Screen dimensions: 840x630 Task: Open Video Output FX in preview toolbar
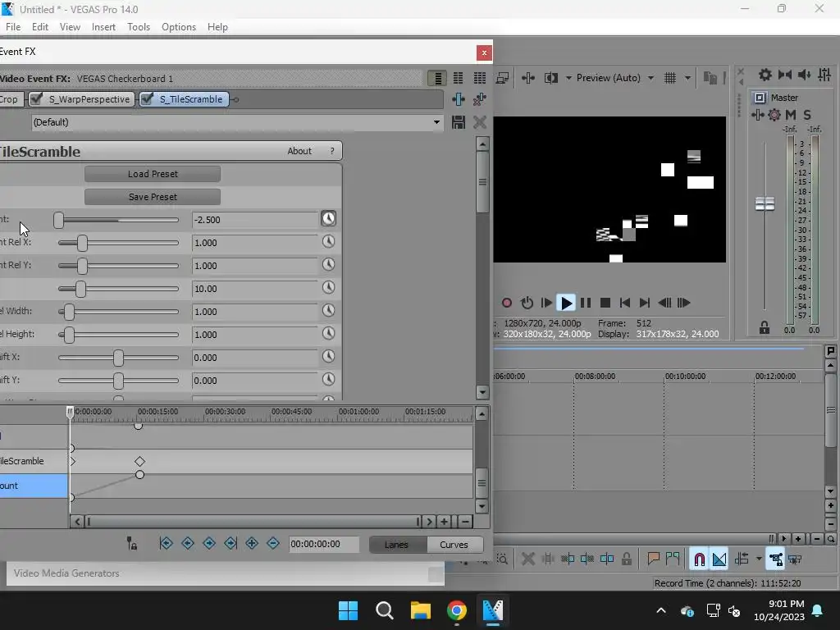[x=528, y=78]
